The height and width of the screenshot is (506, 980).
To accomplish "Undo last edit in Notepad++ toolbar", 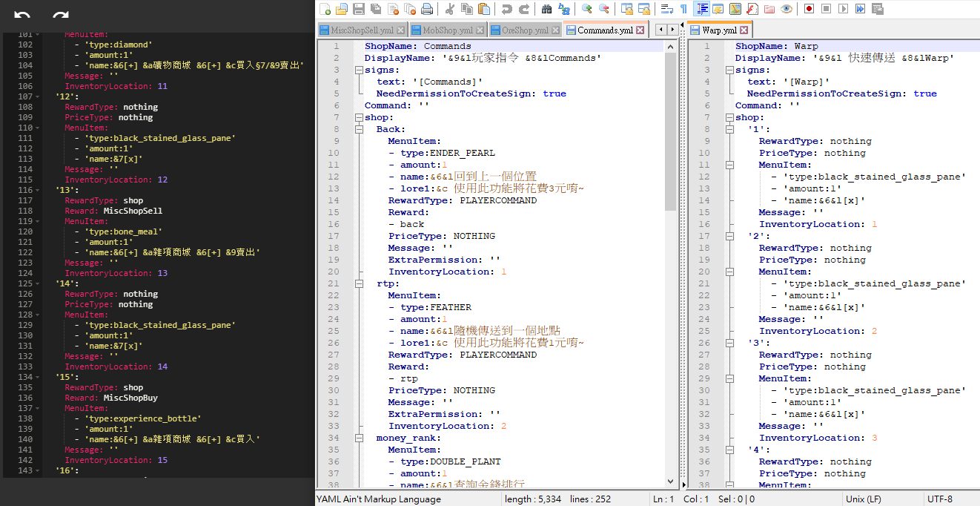I will tap(507, 9).
